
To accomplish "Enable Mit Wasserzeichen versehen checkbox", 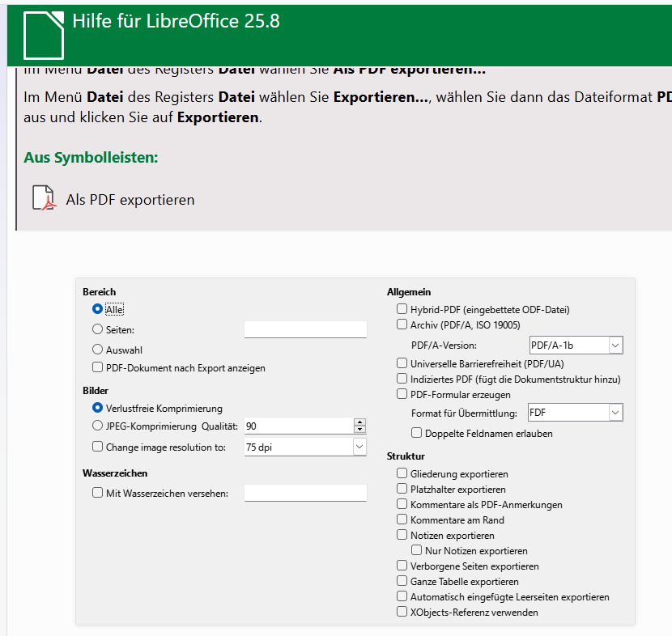I will pyautogui.click(x=98, y=493).
